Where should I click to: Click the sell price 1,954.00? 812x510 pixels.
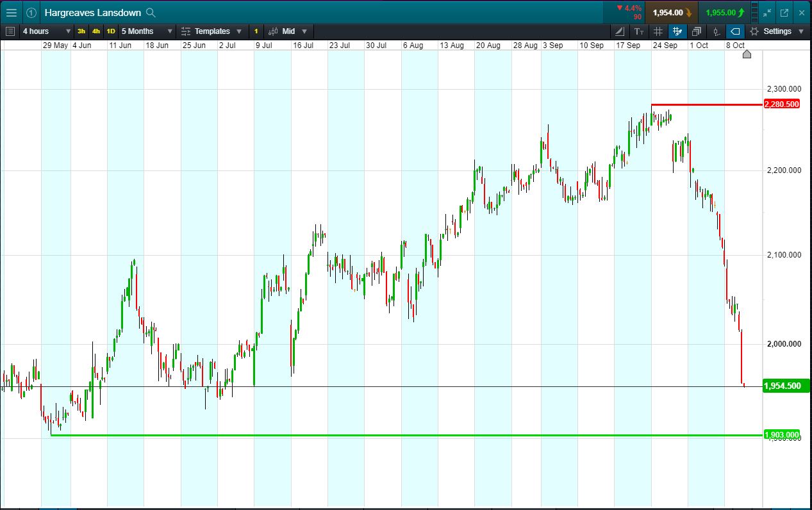pyautogui.click(x=672, y=12)
